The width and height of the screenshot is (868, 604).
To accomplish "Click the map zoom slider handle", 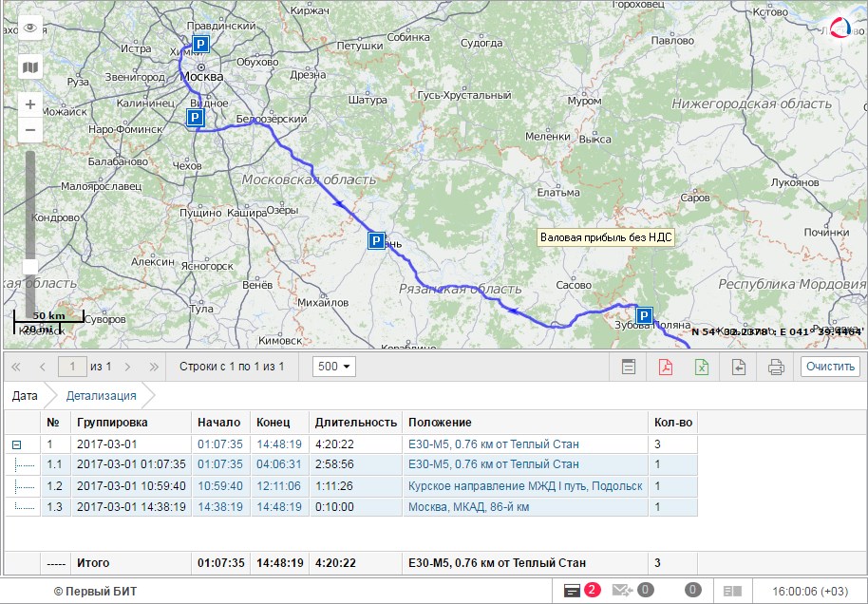I will [30, 266].
